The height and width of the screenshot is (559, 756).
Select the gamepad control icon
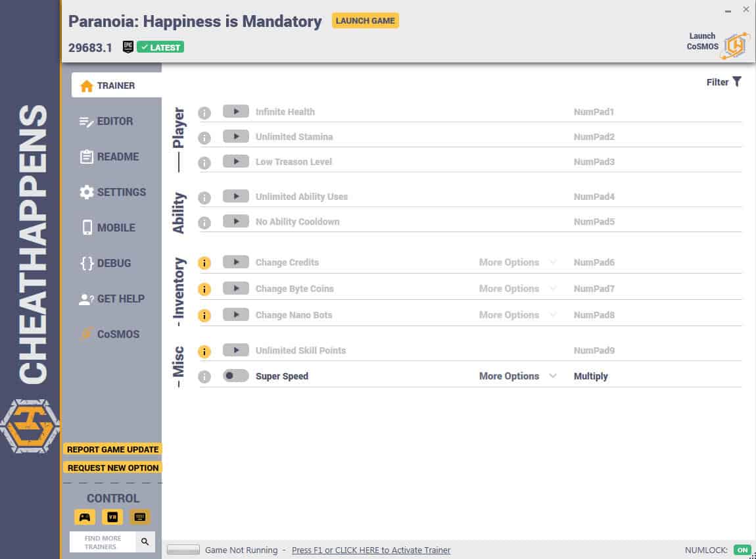pyautogui.click(x=85, y=517)
